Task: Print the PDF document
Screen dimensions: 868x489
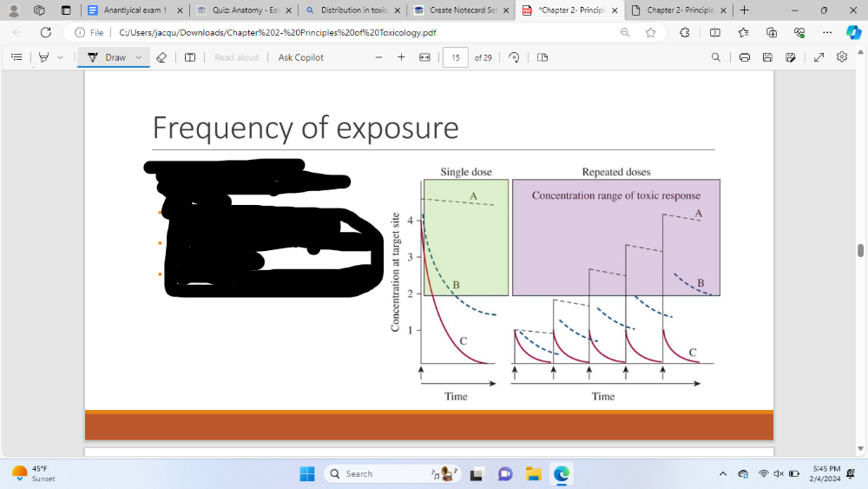Action: tap(745, 57)
